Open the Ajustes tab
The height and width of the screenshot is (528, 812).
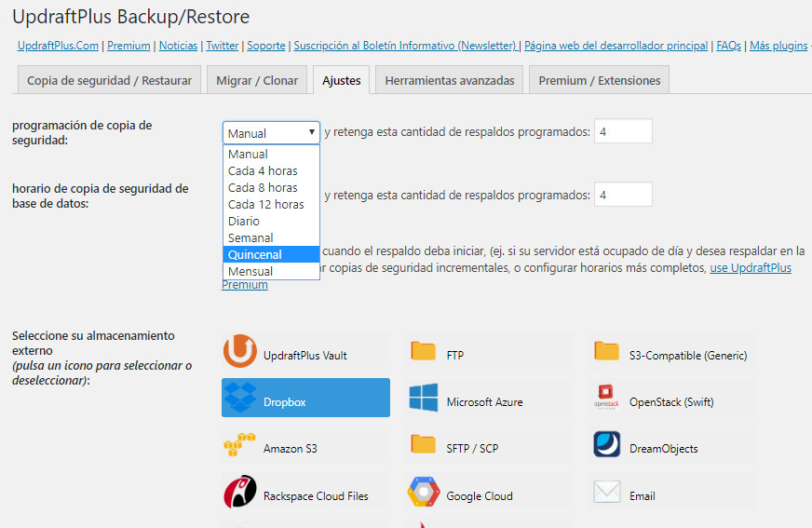point(341,80)
